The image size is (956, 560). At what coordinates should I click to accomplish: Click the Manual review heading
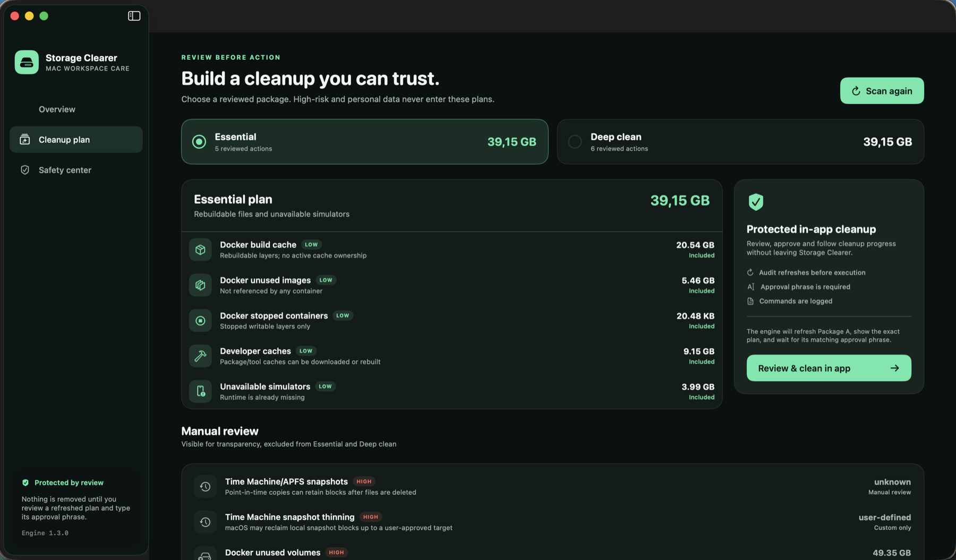pos(220,432)
